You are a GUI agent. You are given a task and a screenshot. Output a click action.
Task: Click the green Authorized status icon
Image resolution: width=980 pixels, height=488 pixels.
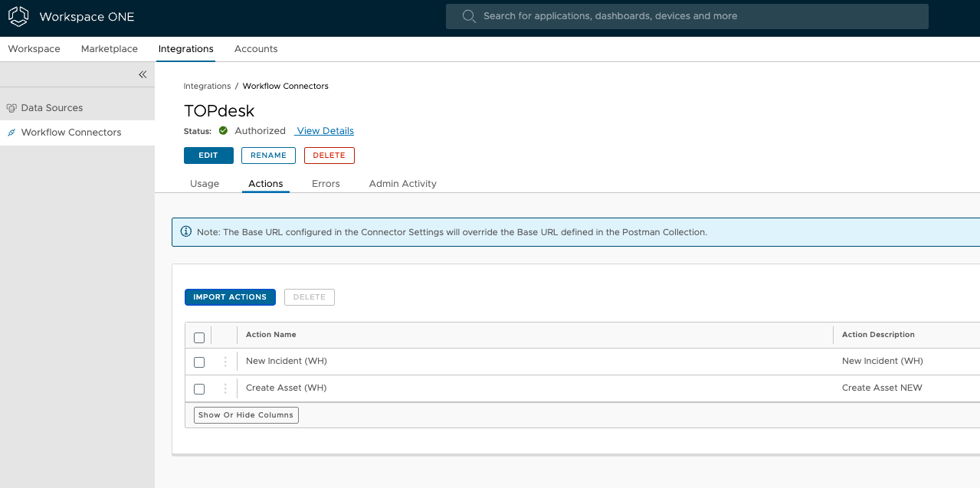222,130
